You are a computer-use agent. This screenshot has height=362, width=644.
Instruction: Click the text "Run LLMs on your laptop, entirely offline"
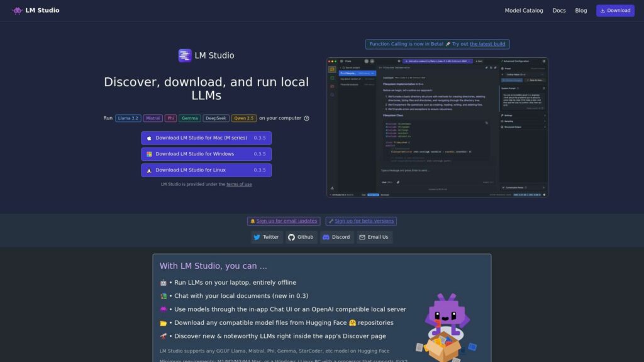(x=235, y=282)
